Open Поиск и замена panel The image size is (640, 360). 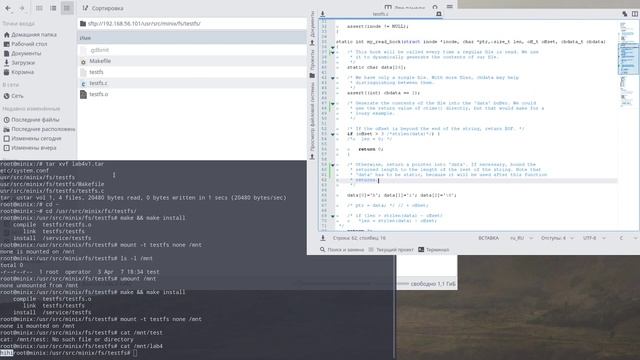coord(342,250)
